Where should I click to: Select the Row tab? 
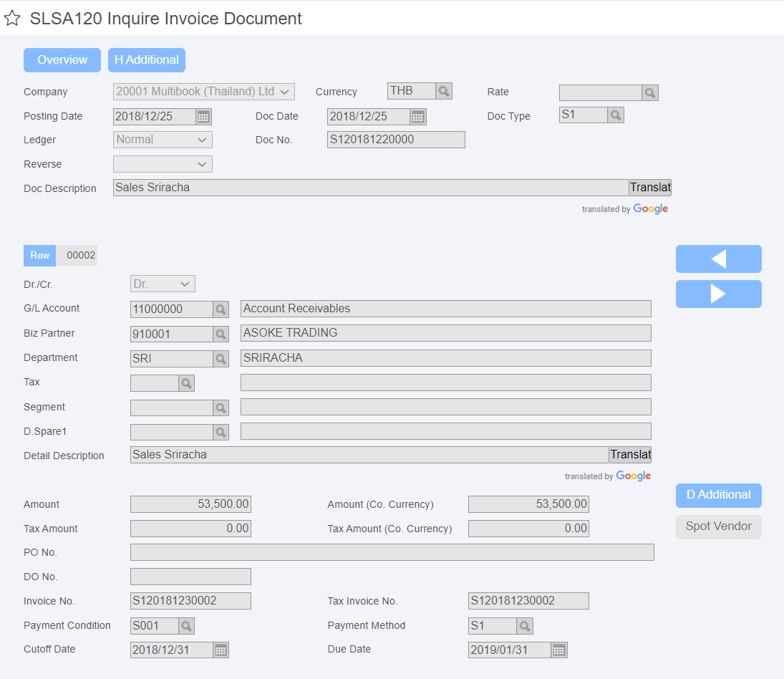40,256
